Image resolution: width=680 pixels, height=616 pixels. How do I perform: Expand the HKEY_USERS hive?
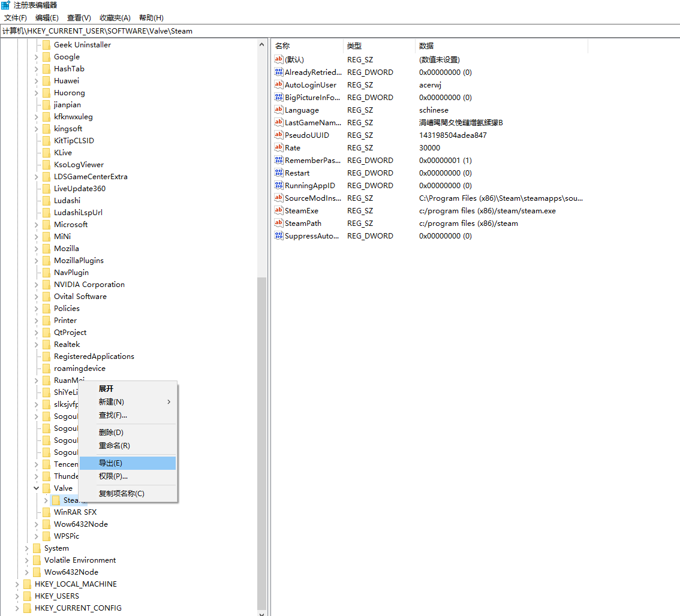tap(17, 596)
